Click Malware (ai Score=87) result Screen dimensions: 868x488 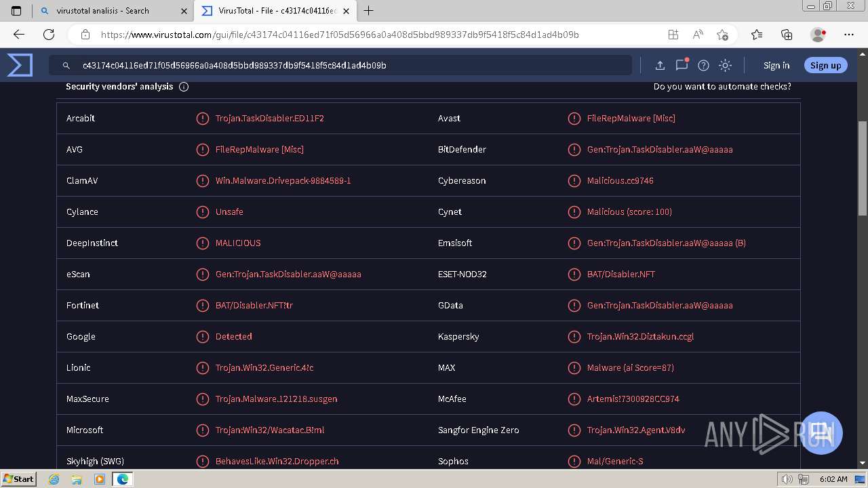click(631, 368)
